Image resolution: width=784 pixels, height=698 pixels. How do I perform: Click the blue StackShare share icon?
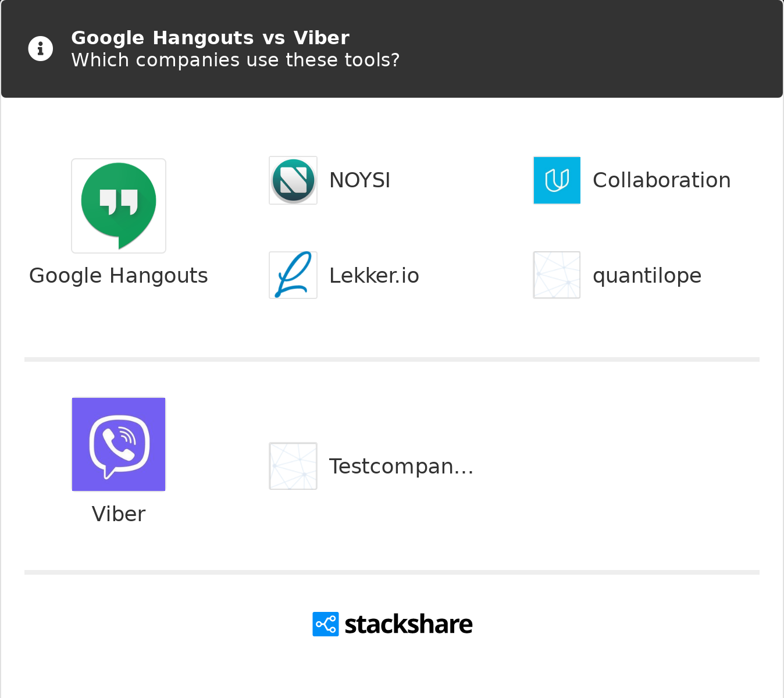click(x=326, y=624)
